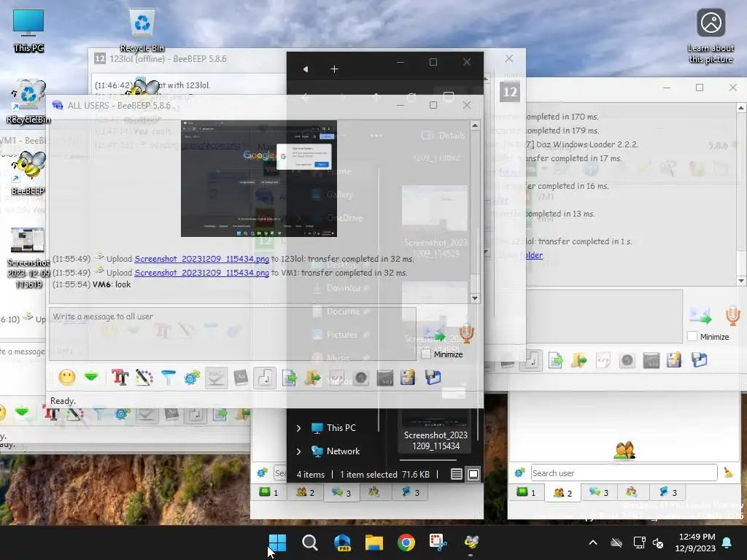Open taskbar Search
The height and width of the screenshot is (560, 747).
point(309,542)
